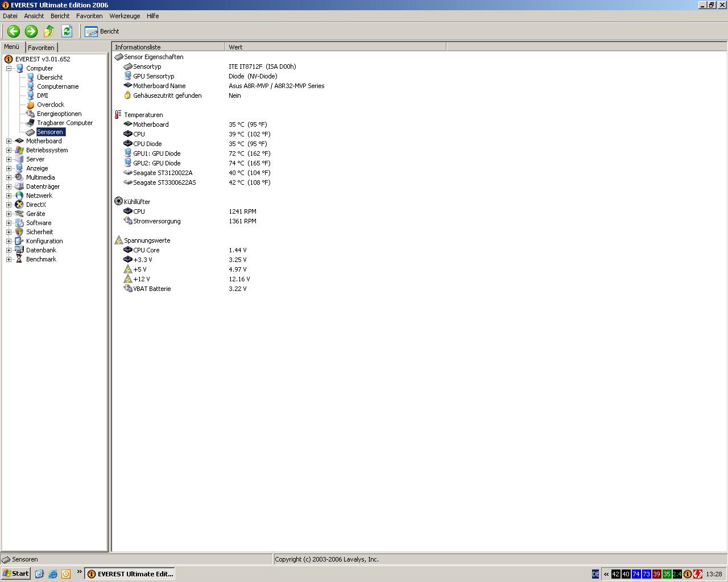Select the Computername tree item
Screen dimensions: 728x582
tap(57, 86)
